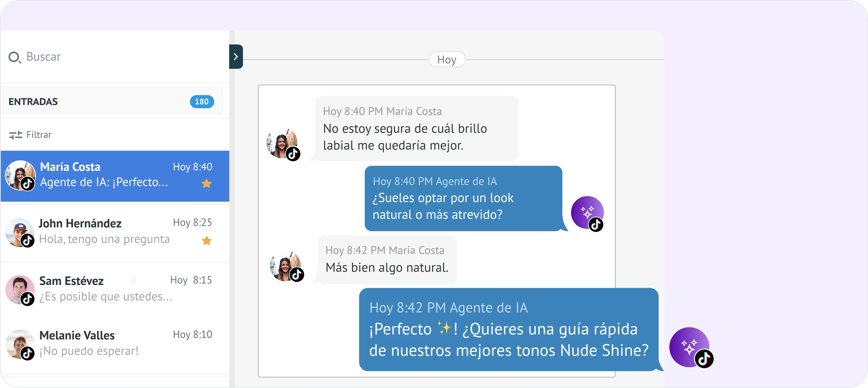The height and width of the screenshot is (388, 868).
Task: Click María Costa's avatar beside the lip gloss message
Action: [x=281, y=143]
